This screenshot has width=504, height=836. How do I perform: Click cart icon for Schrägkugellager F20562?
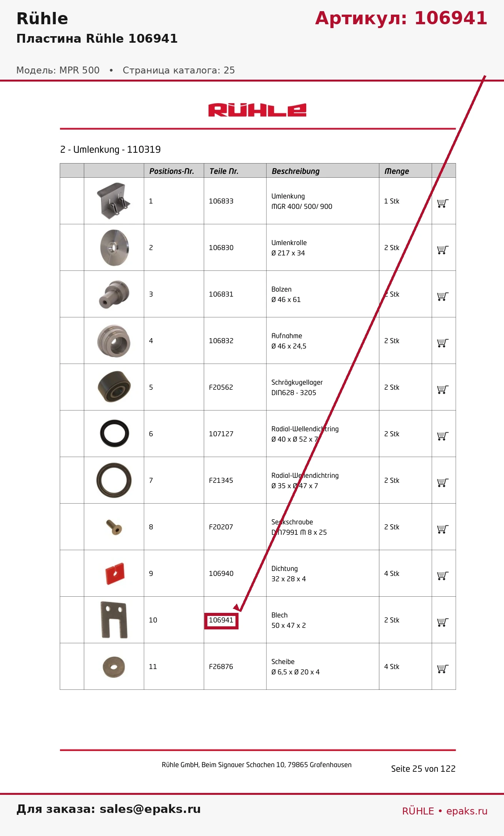point(443,389)
